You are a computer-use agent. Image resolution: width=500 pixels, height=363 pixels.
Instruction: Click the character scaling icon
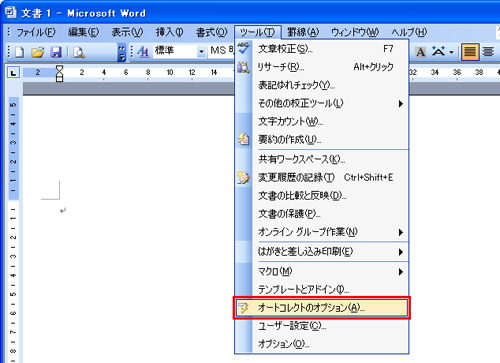[438, 52]
